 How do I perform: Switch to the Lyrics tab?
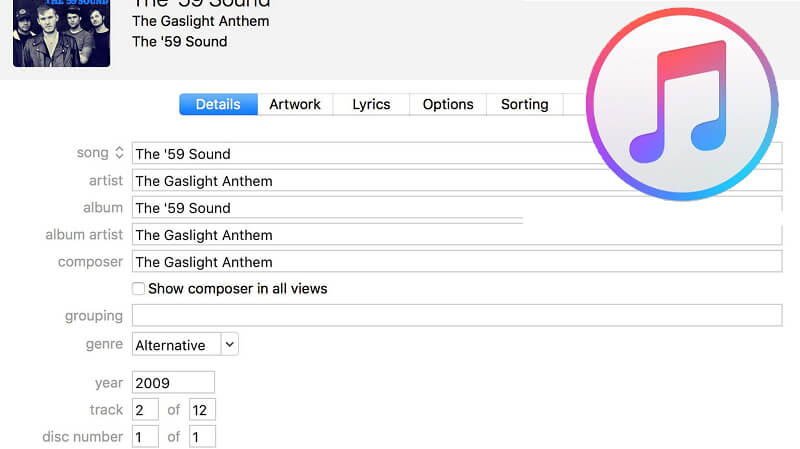[x=371, y=105]
